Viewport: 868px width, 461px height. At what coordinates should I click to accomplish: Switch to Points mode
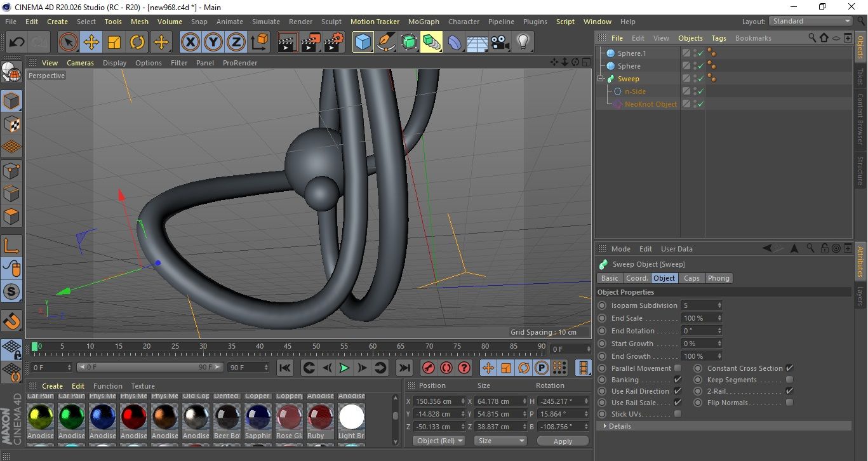pyautogui.click(x=12, y=171)
